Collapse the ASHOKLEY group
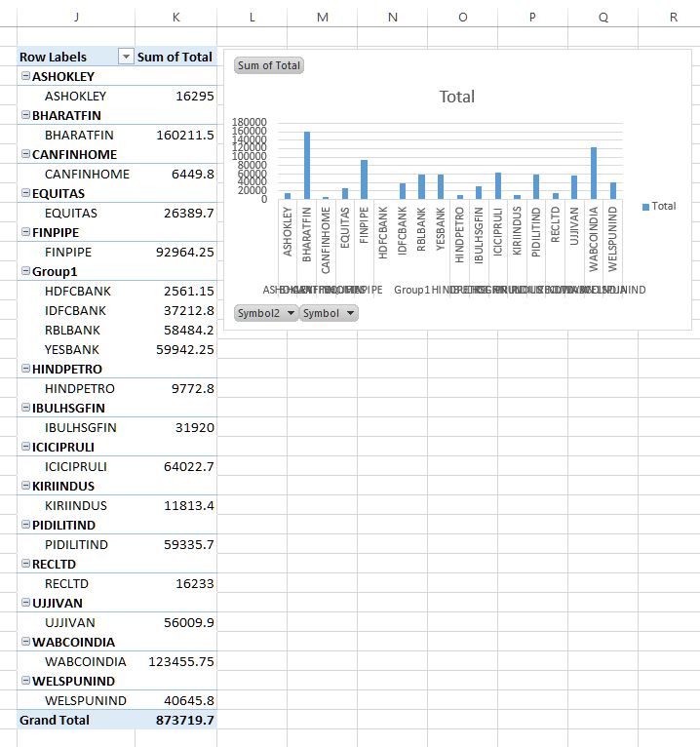Screen dimensions: 700x747 (x=26, y=76)
